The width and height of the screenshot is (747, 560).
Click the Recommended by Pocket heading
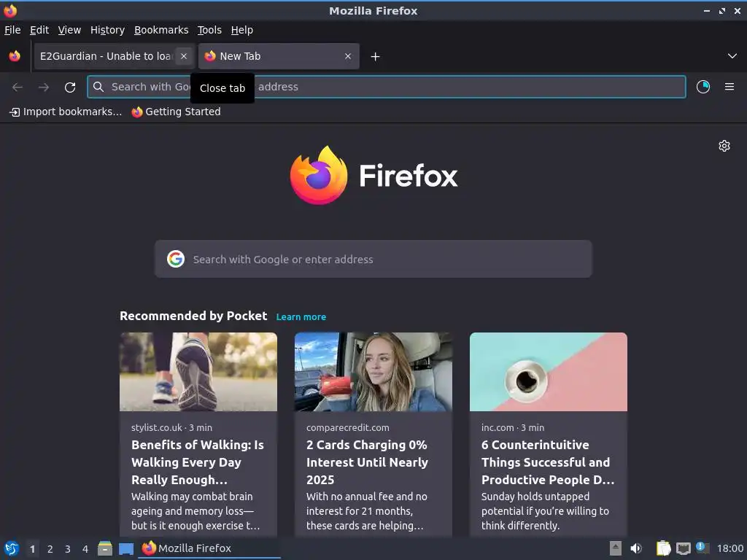(193, 316)
